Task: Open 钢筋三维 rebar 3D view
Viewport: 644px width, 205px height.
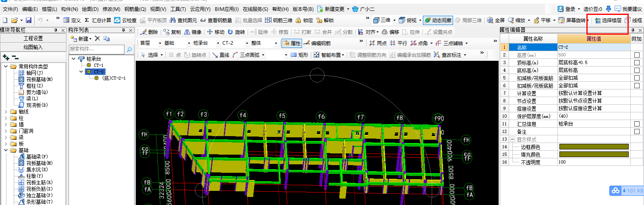Action: click(x=279, y=20)
